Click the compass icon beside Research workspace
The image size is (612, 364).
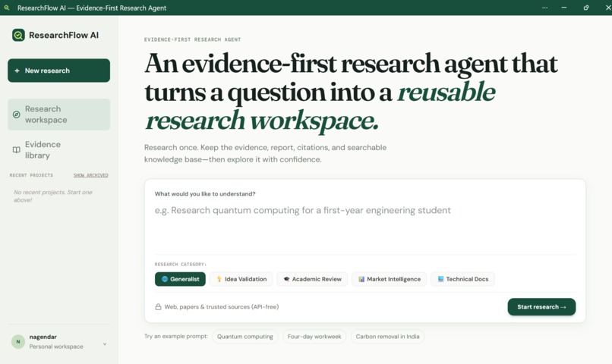click(17, 115)
